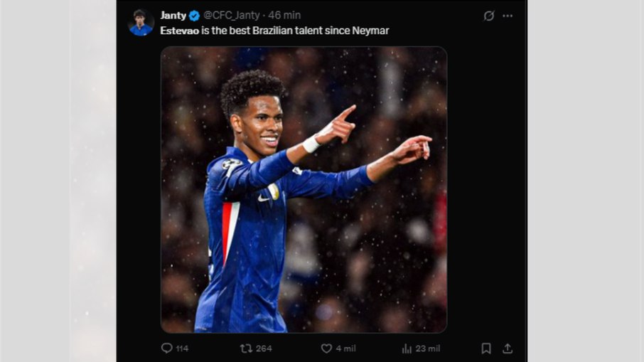Screen dimensions: 644x362
Task: Click the 264 reposts count
Action: coord(264,348)
